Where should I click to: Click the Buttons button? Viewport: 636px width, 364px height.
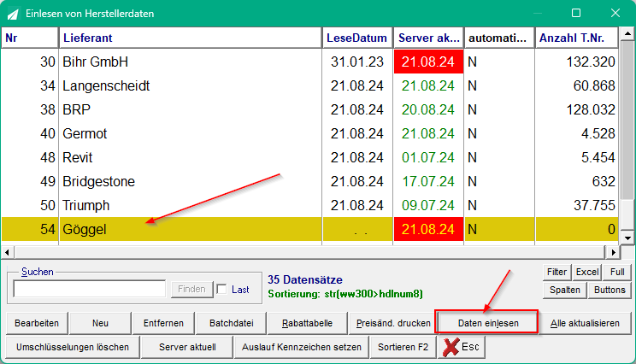(609, 290)
